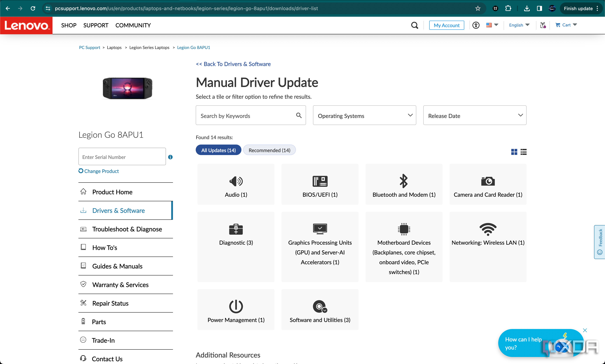The width and height of the screenshot is (605, 364).
Task: Show Recommended (14) updates
Action: click(269, 150)
